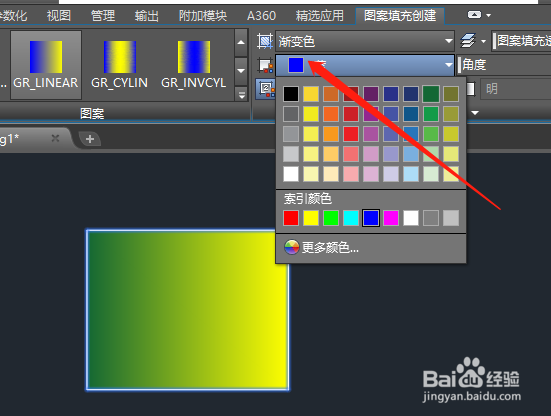This screenshot has height=416, width=551.
Task: Open the 视图 ribbon tab
Action: (59, 15)
